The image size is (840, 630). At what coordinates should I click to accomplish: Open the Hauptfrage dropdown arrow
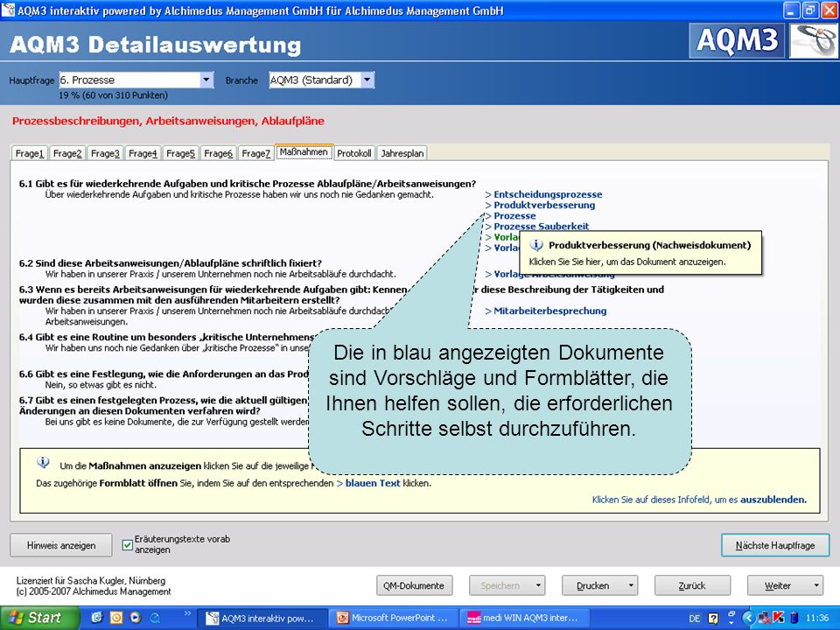pos(206,80)
